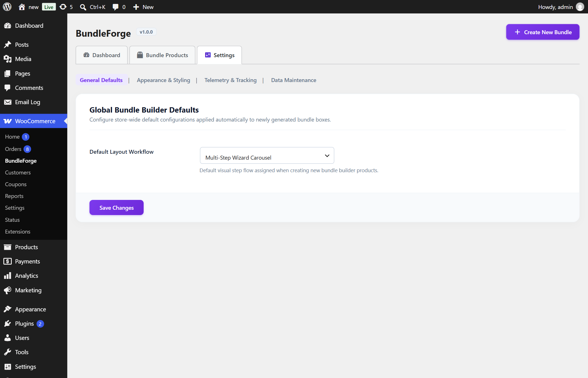The image size is (588, 378).
Task: Click the Dashboard gauge icon in sidebar
Action: [x=8, y=26]
